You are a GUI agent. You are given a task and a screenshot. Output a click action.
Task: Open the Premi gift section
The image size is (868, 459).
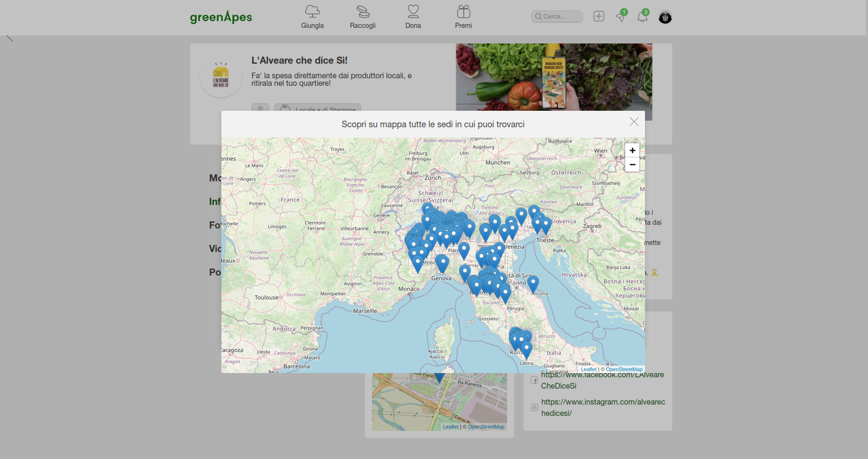tap(463, 17)
